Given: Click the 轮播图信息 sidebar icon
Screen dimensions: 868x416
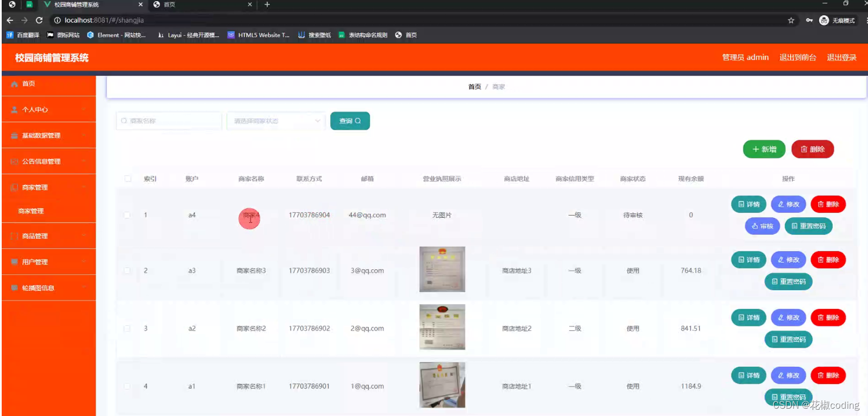Looking at the screenshot, I should (x=14, y=287).
